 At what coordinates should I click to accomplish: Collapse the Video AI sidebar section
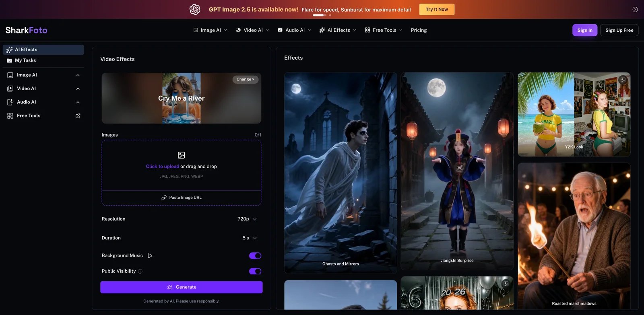click(78, 89)
